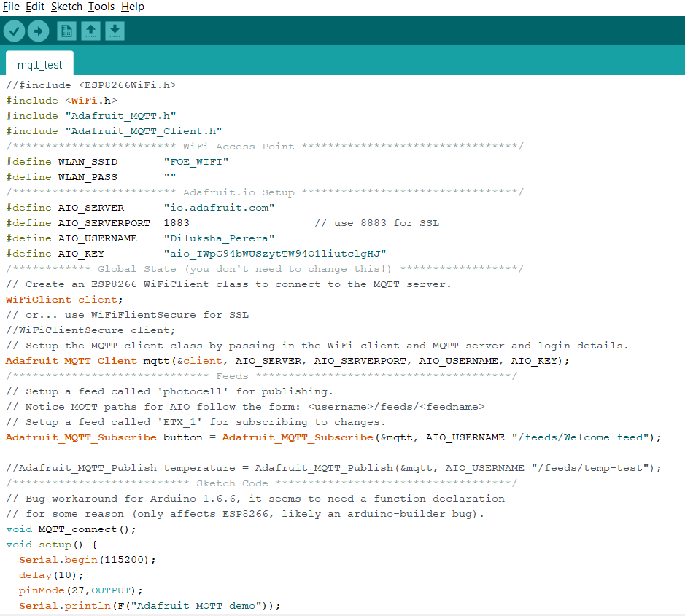Click the "Adafruit_MQTT.h" include string

pyautogui.click(x=120, y=116)
